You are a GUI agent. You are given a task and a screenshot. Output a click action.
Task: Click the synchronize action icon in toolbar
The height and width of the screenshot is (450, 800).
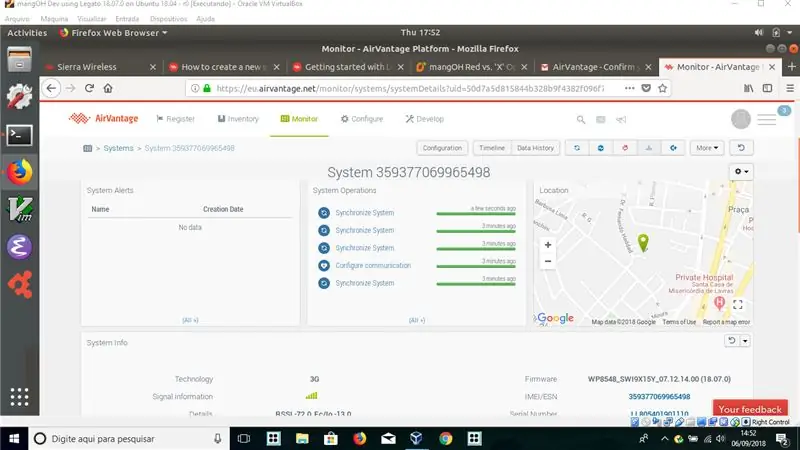coord(577,148)
